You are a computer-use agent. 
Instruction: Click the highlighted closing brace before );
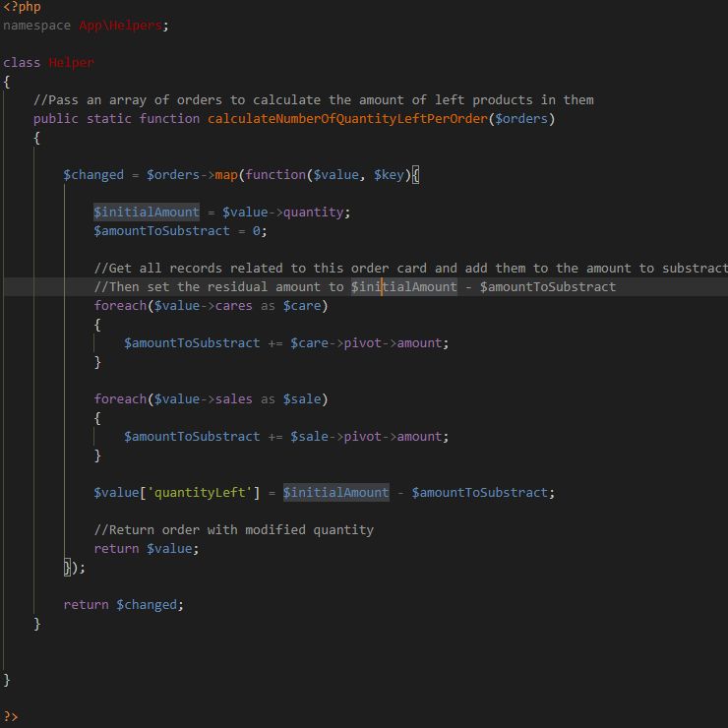[x=67, y=568]
